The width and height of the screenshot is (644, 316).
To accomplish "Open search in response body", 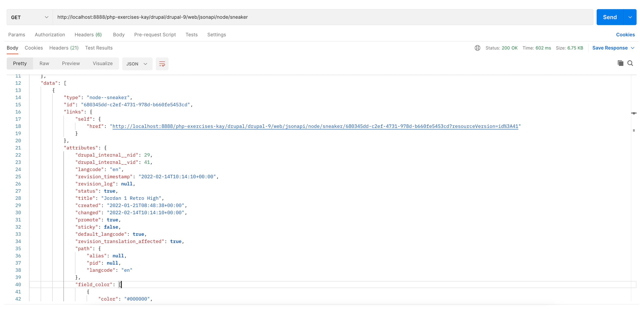I will [630, 63].
